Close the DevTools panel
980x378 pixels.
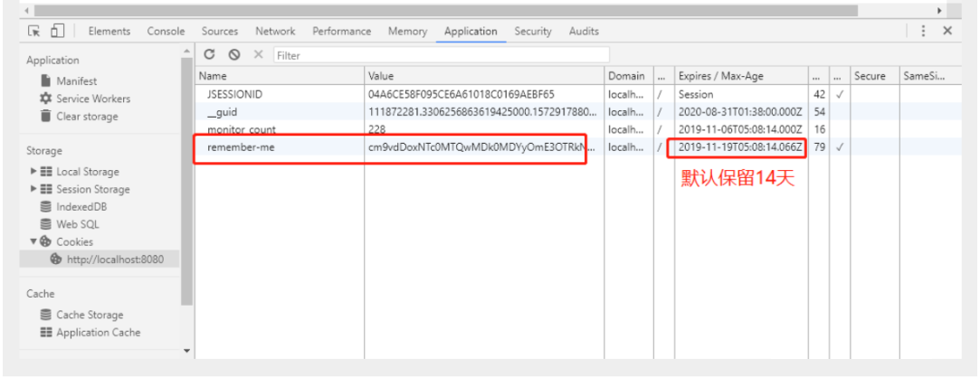[x=947, y=31]
